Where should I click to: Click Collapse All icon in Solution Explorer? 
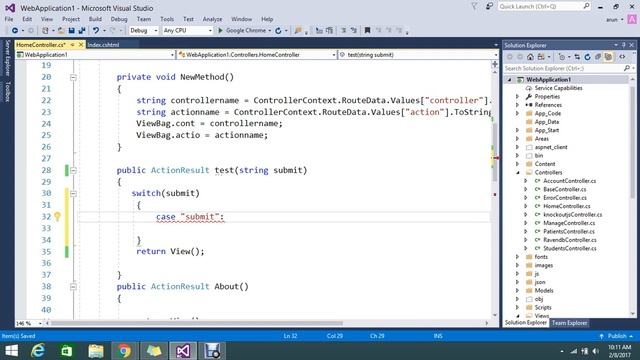(598, 57)
